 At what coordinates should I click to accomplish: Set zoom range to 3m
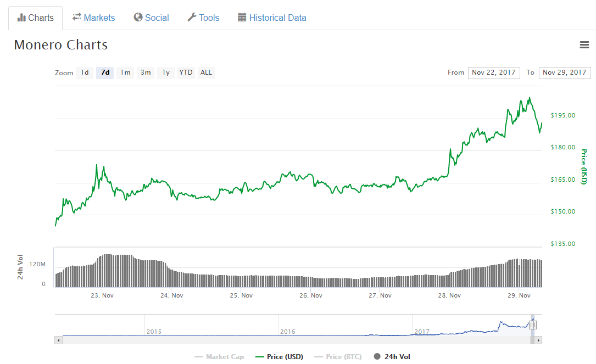tap(146, 72)
